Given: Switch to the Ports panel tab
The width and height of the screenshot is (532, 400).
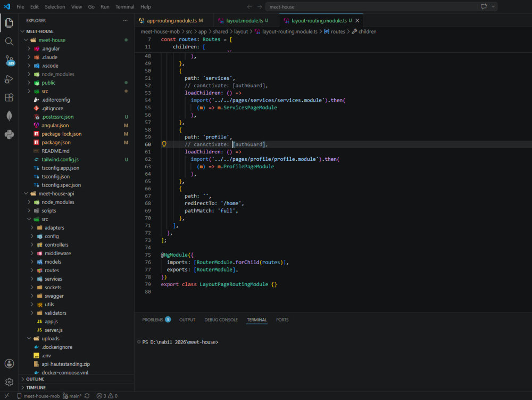Looking at the screenshot, I should point(282,320).
